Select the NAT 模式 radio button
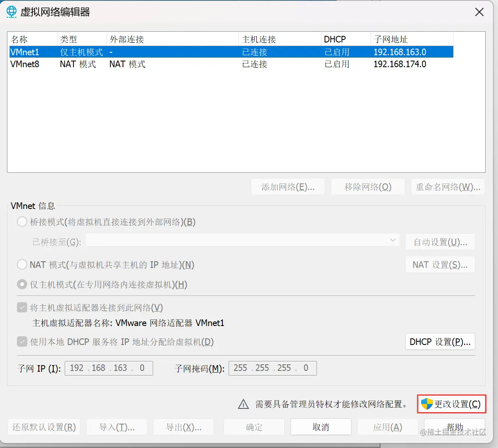Image resolution: width=498 pixels, height=448 pixels. [x=22, y=265]
